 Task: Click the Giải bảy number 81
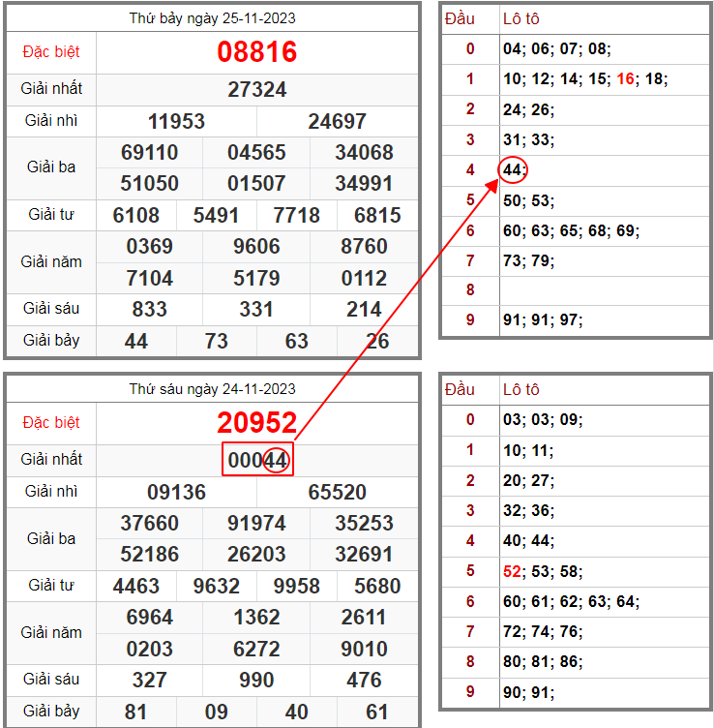coord(136,713)
